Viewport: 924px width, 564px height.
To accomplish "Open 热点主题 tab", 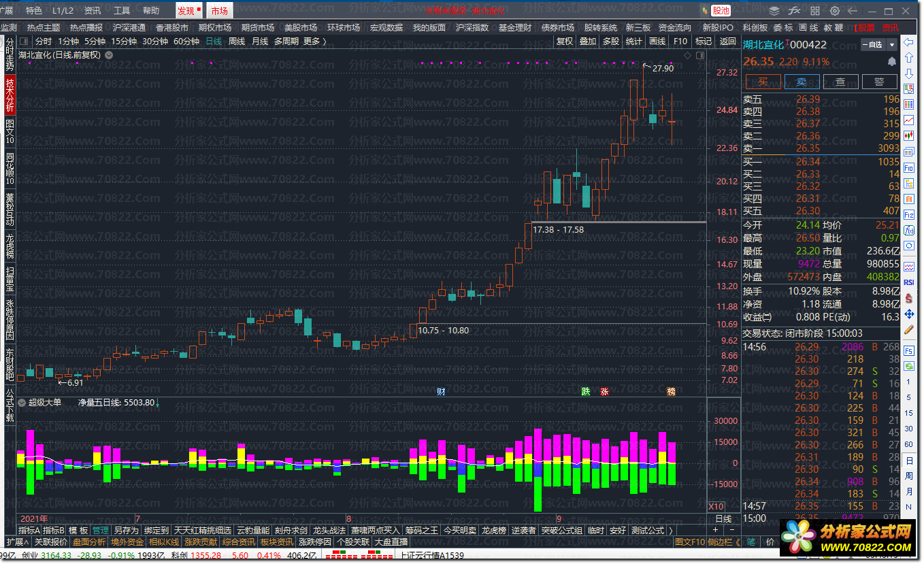I will 44,27.
